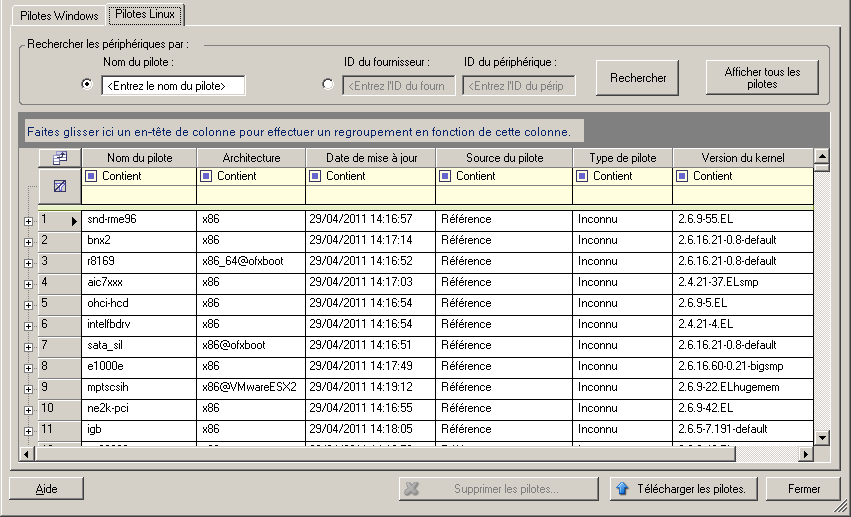Click filter condition icon for Architecture column
This screenshot has height=517, width=851.
click(x=207, y=176)
